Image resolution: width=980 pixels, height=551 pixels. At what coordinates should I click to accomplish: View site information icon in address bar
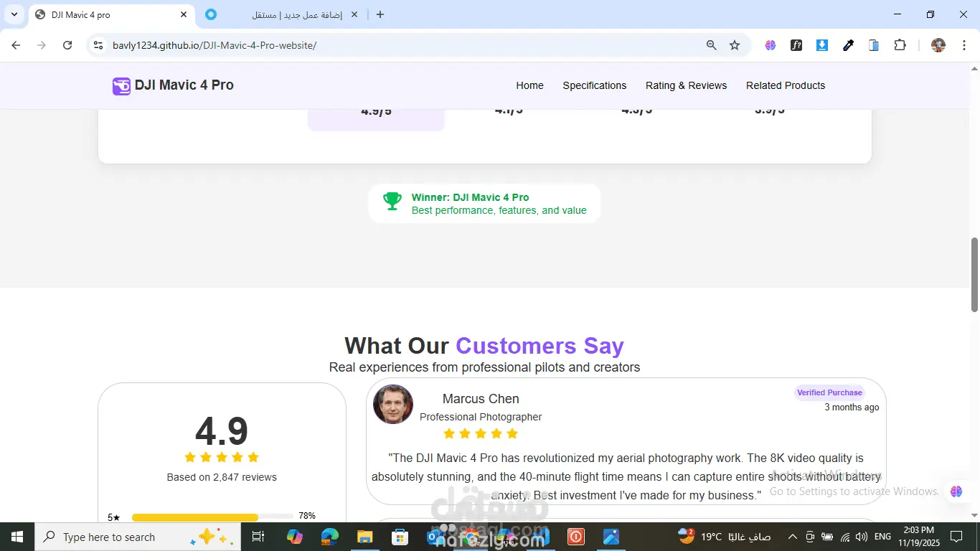[x=99, y=45]
